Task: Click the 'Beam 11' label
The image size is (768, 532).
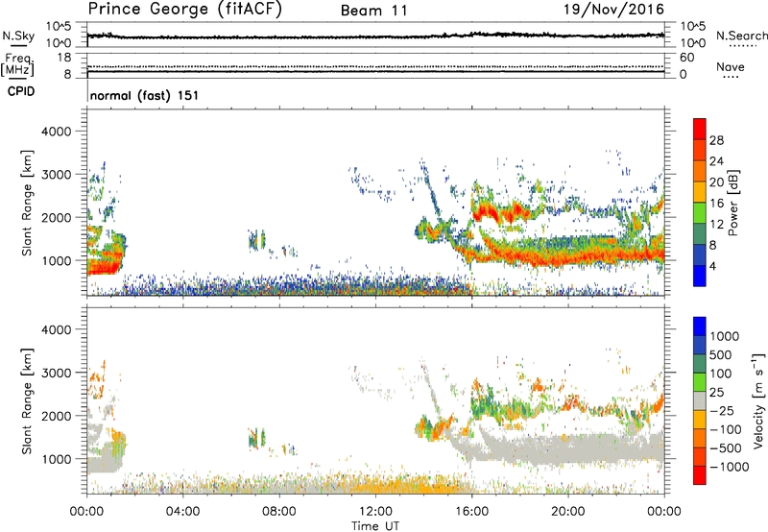Action: (374, 11)
